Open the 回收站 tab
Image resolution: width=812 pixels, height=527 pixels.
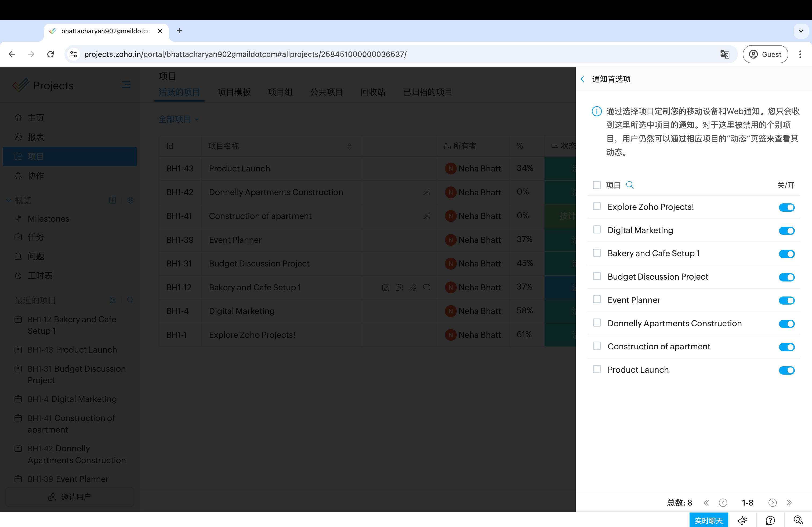coord(372,92)
